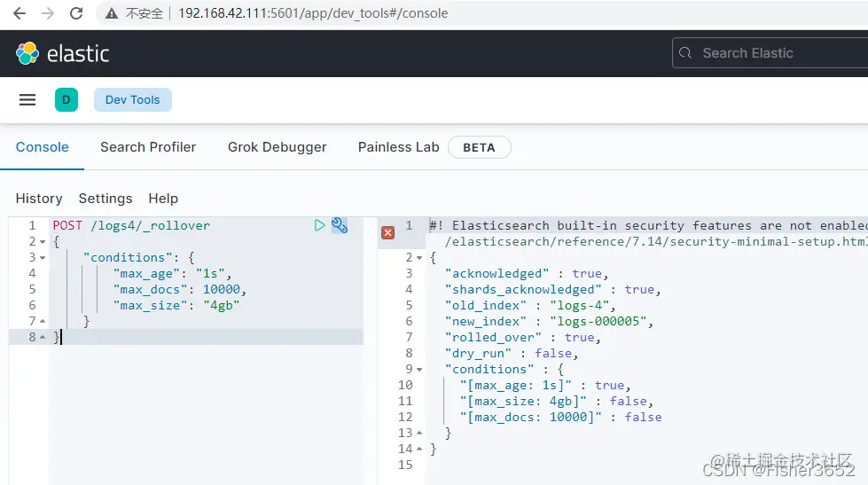Click the Dev Tools breadcrumb
The image size is (868, 485).
coord(133,99)
